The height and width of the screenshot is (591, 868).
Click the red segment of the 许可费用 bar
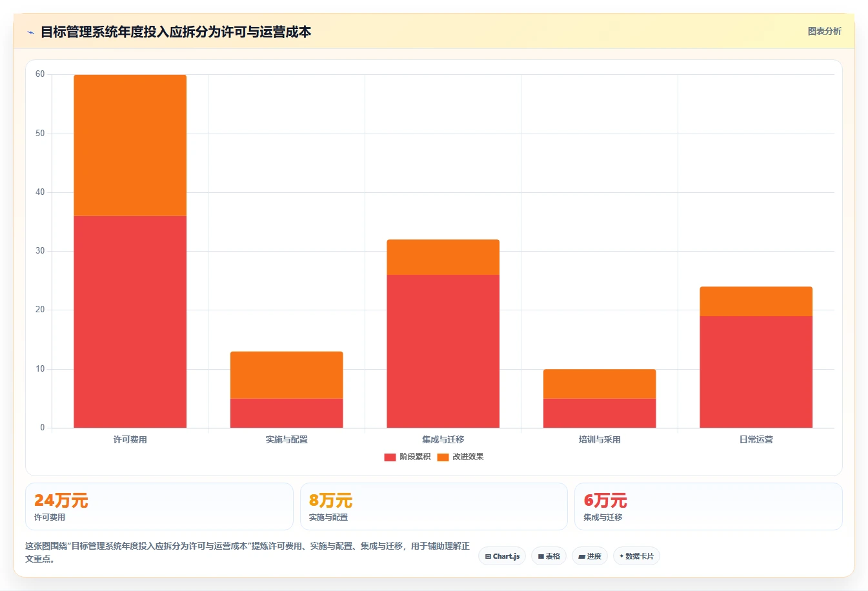coord(130,322)
